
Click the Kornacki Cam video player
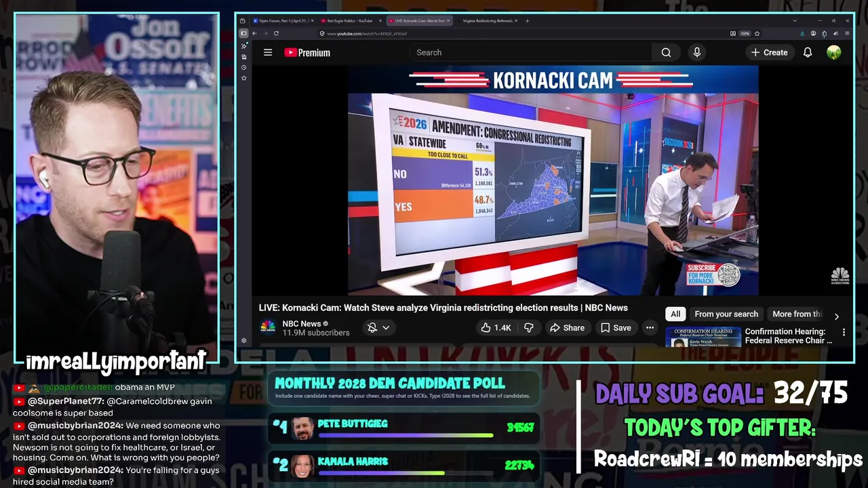coord(553,181)
